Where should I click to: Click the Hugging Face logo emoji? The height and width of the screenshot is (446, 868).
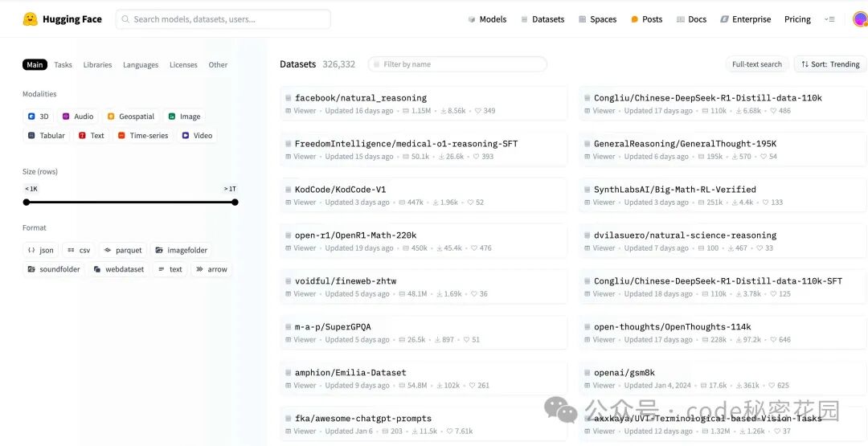coord(30,19)
